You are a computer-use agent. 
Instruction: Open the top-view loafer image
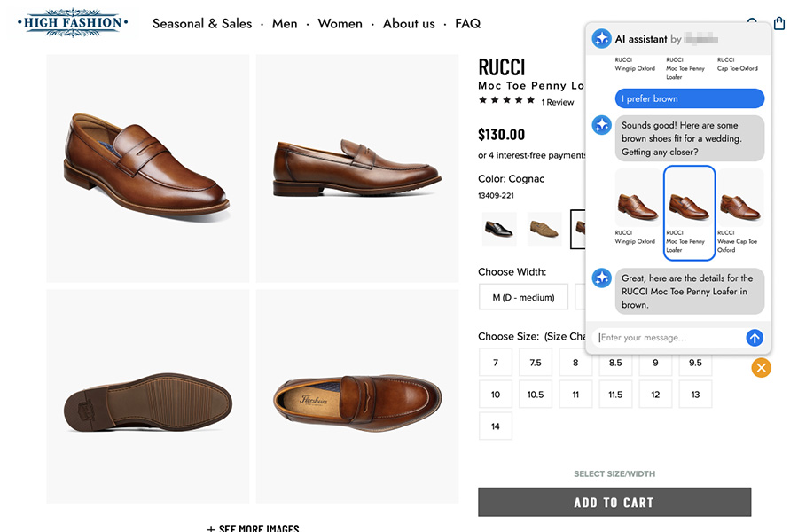(x=357, y=396)
